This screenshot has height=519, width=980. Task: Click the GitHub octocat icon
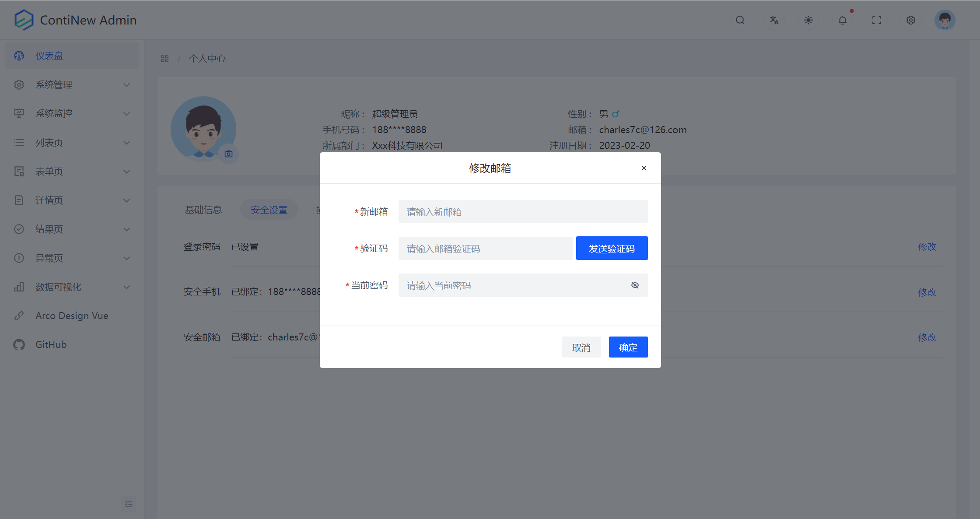click(19, 344)
